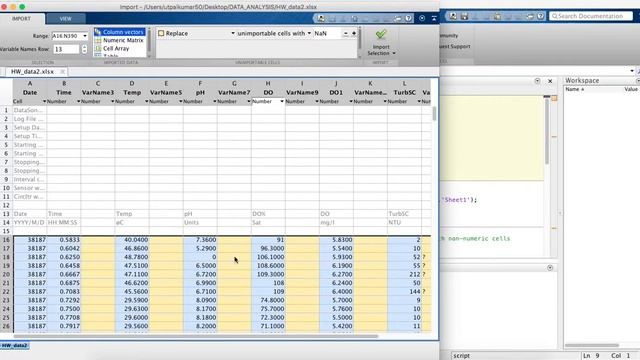Click the Variable Names Row field
The width and height of the screenshot is (640, 360).
(x=66, y=49)
